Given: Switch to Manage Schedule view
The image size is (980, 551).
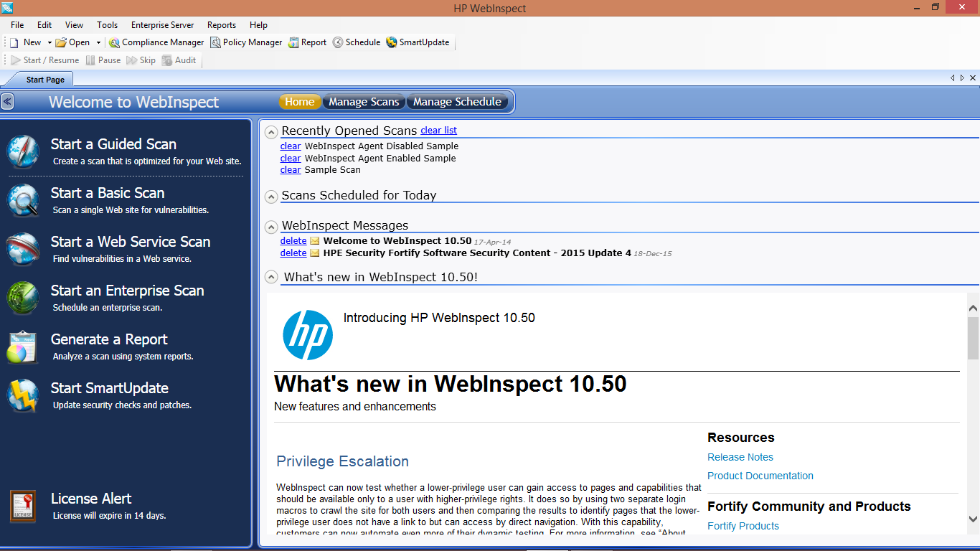Looking at the screenshot, I should pos(457,102).
